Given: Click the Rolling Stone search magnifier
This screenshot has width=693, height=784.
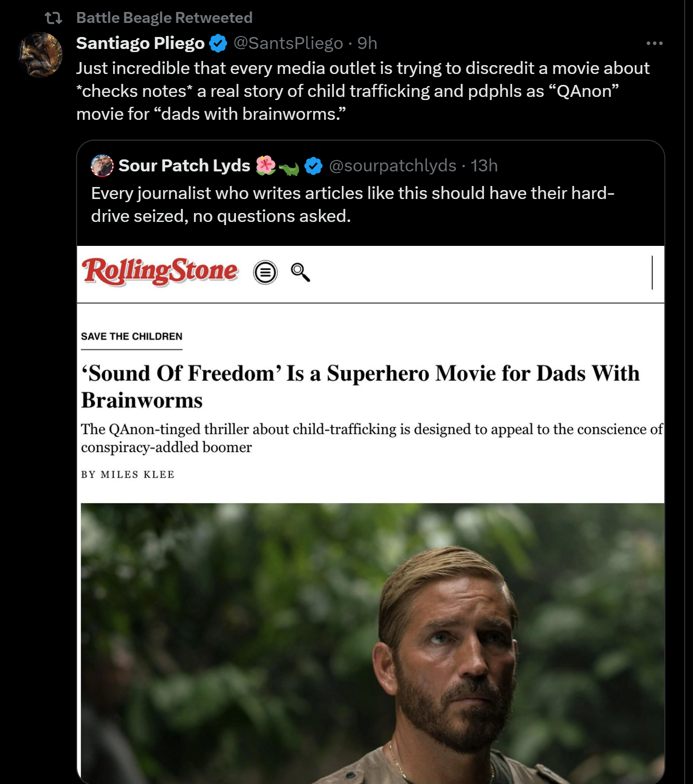Looking at the screenshot, I should click(x=300, y=272).
